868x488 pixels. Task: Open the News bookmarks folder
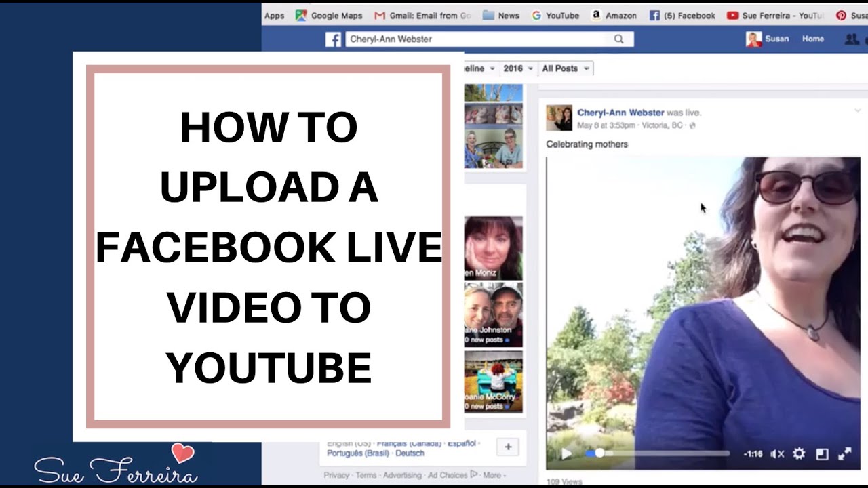click(x=501, y=16)
